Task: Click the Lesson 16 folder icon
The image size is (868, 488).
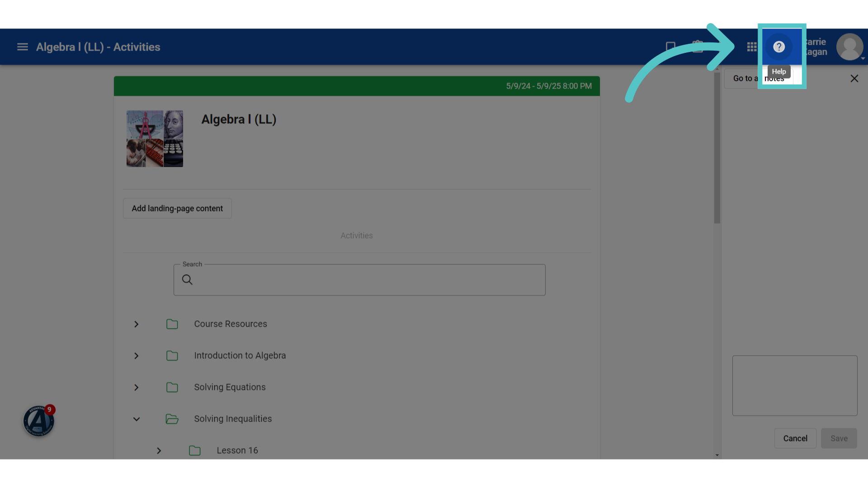Action: [194, 450]
